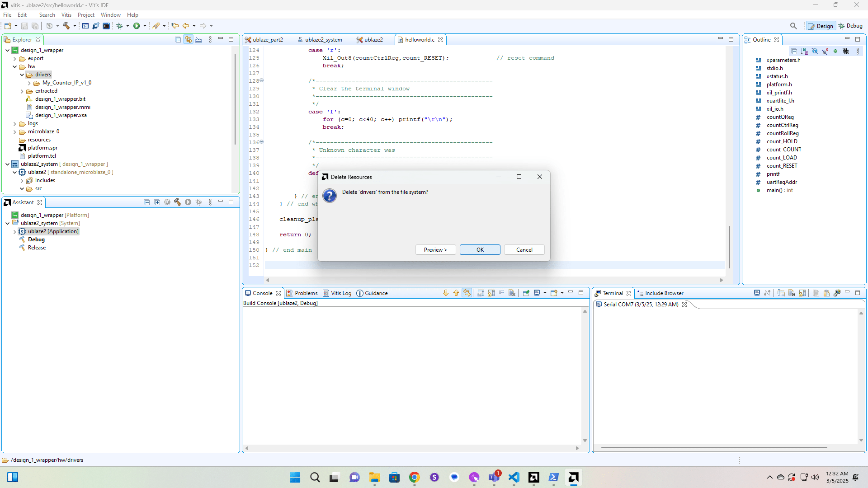Click the Search magnifier icon near Design

pyautogui.click(x=793, y=26)
